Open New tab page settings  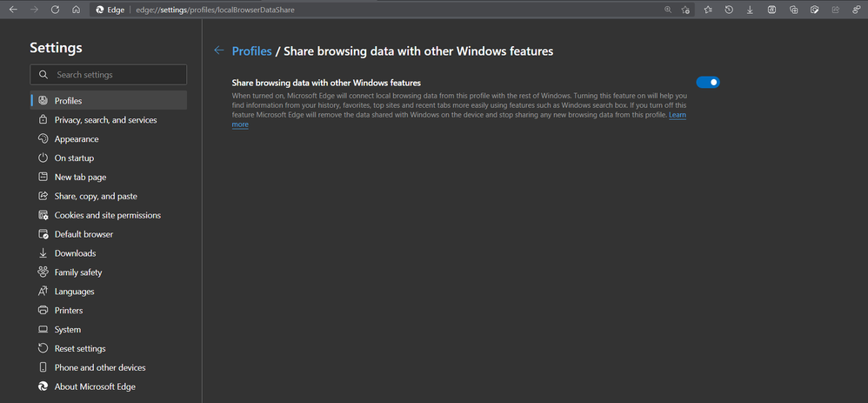(109, 178)
